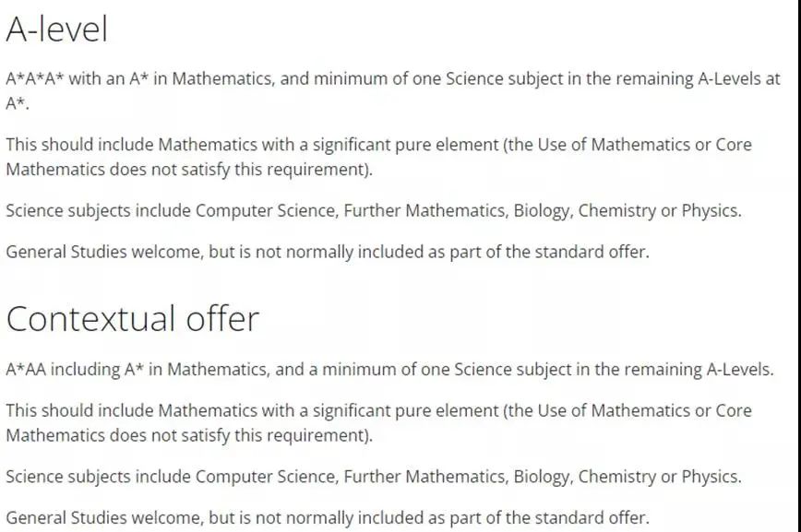
Task: Select the A*AA grade text
Action: pyautogui.click(x=26, y=369)
